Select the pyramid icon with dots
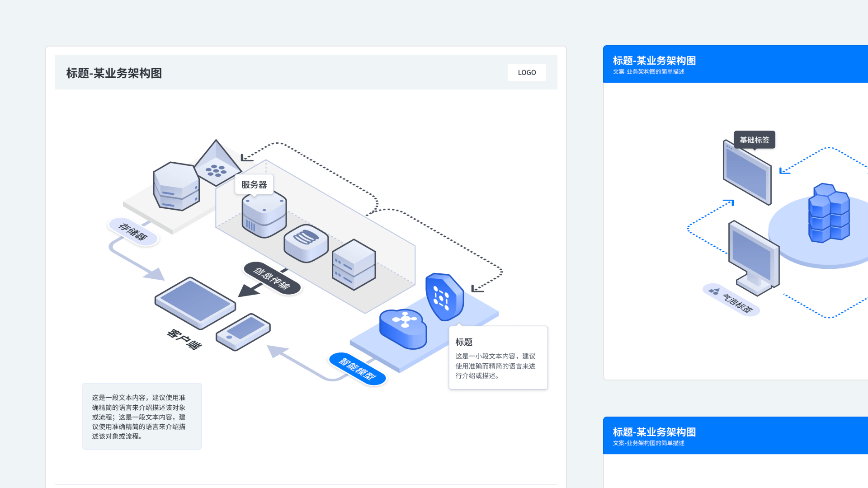 coord(217,163)
